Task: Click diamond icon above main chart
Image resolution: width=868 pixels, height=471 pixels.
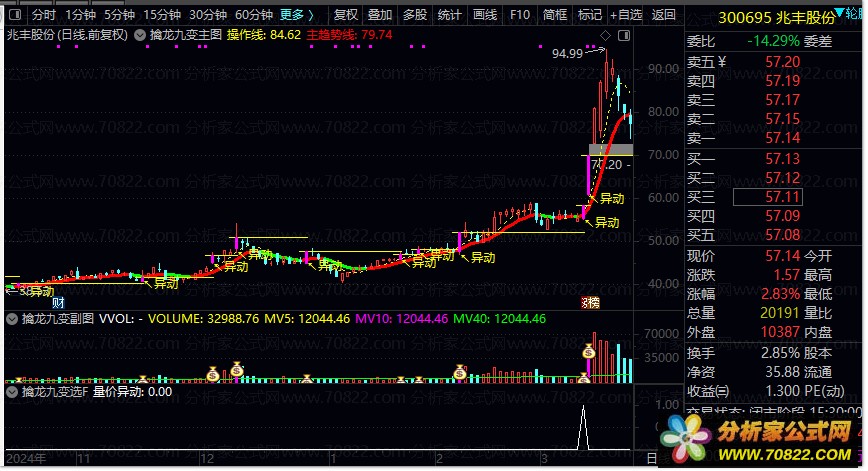Action: pyautogui.click(x=605, y=36)
